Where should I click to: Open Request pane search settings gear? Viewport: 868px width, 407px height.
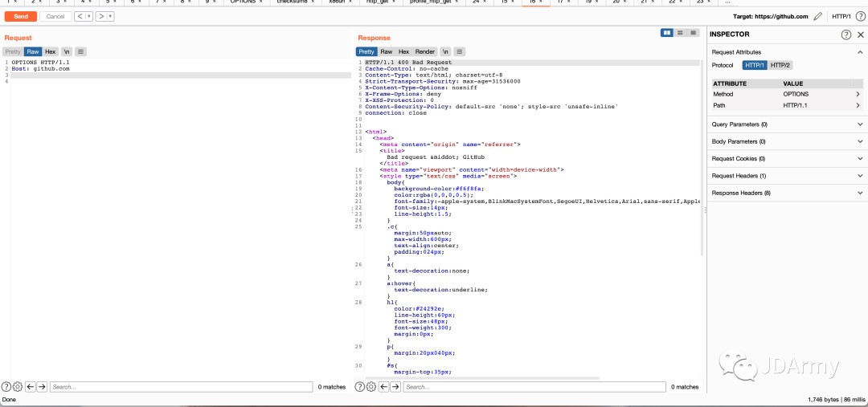coord(17,387)
